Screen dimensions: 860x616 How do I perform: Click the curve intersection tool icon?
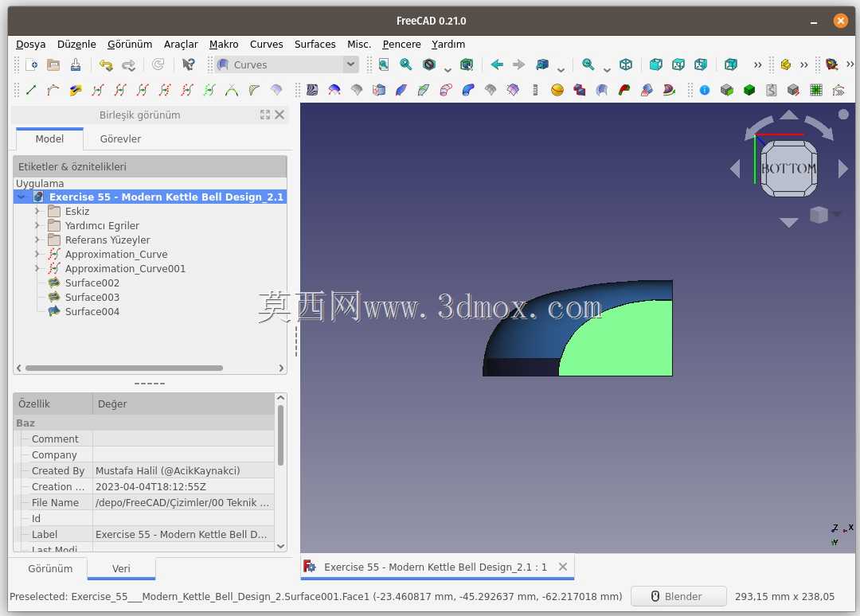click(x=232, y=90)
